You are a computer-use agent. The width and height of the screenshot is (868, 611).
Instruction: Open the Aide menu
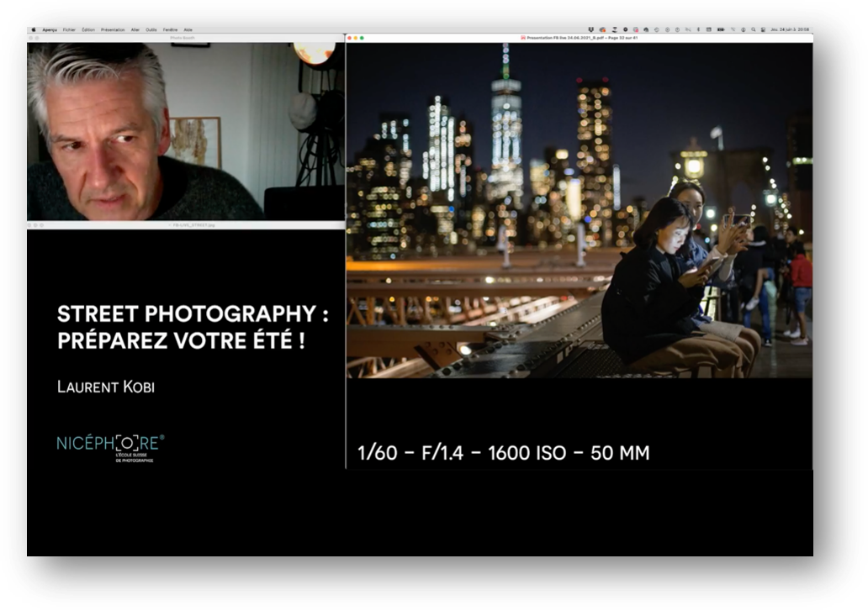188,29
